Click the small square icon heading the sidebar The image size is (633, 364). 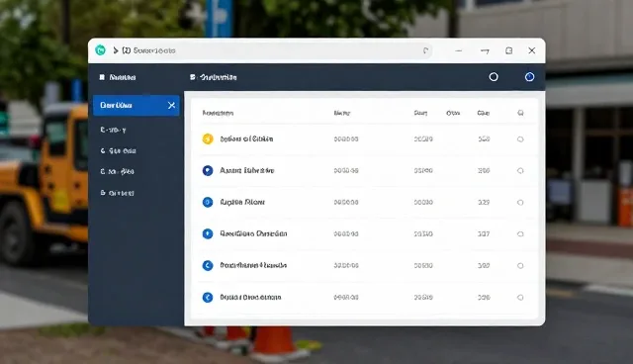coord(102,77)
